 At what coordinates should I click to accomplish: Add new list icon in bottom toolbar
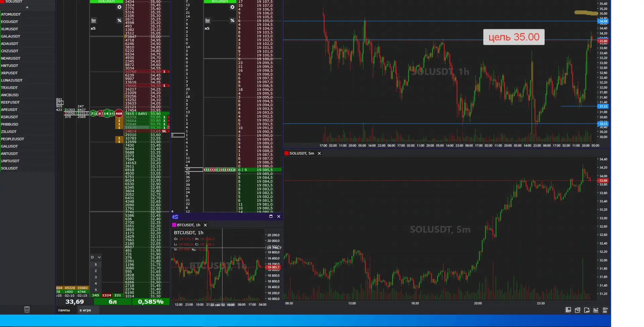click(605, 310)
